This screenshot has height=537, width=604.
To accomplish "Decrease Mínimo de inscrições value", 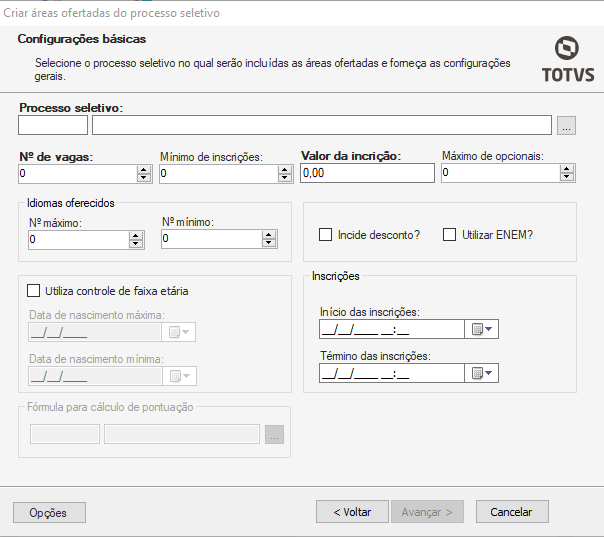I will point(286,177).
